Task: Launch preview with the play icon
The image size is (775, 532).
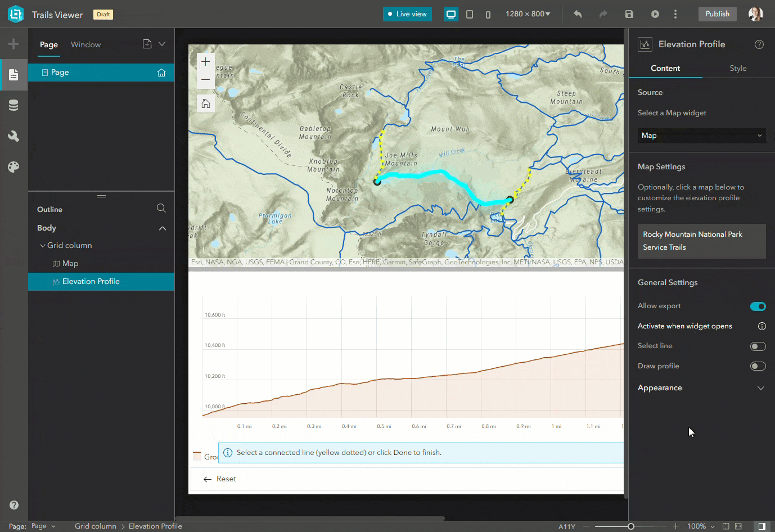Action: pyautogui.click(x=655, y=13)
